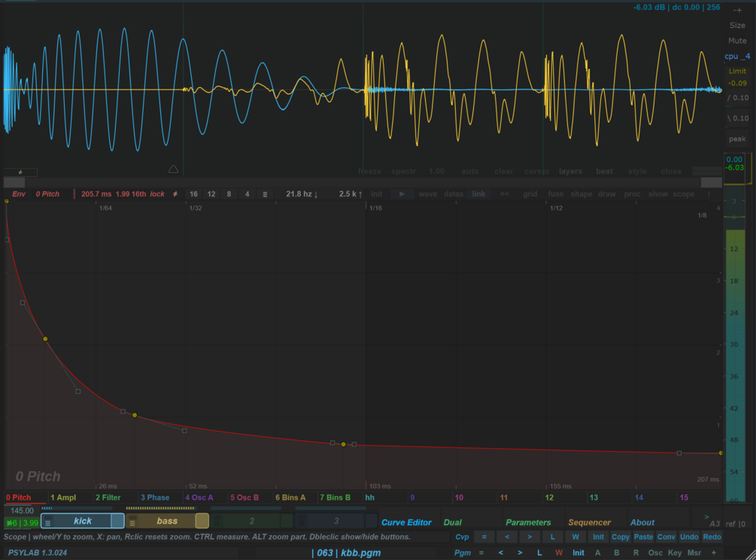
Task: Toggle the bass layer enable square
Action: point(202,521)
